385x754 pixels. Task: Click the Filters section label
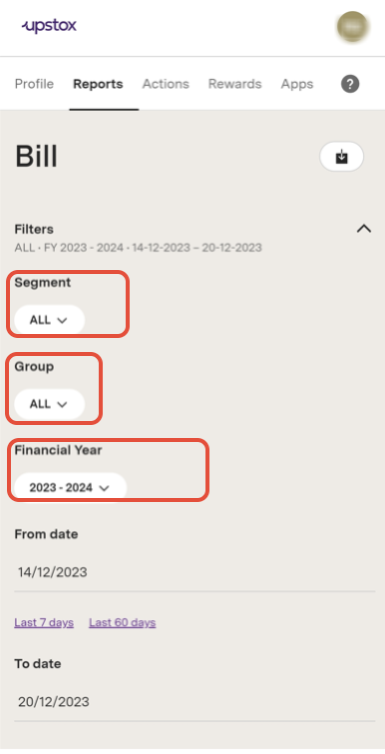pyautogui.click(x=34, y=229)
